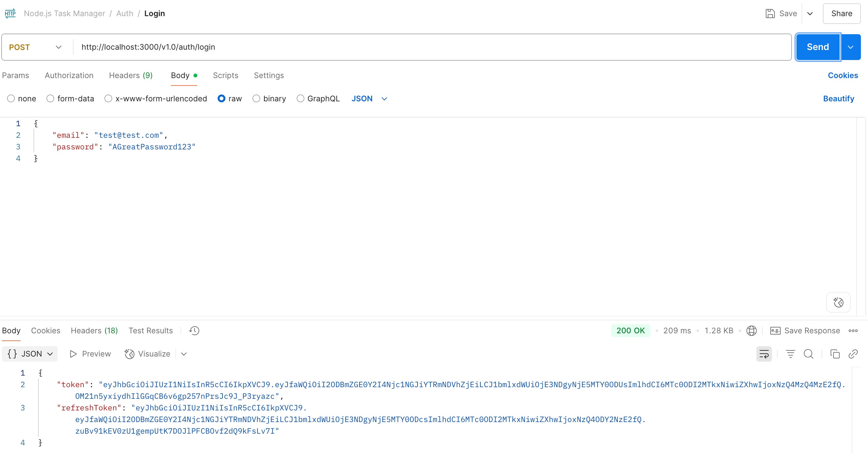Image resolution: width=868 pixels, height=453 pixels.
Task: Switch to the Authorization tab
Action: (x=69, y=75)
